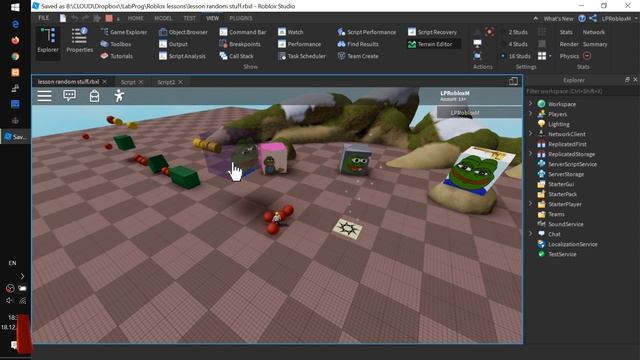Switch to the HOME ribbon tab

[x=136, y=18]
